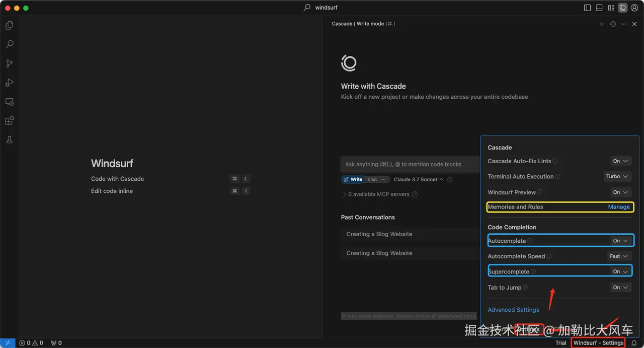Open Advanced Settings link
This screenshot has width=644, height=348.
click(513, 310)
